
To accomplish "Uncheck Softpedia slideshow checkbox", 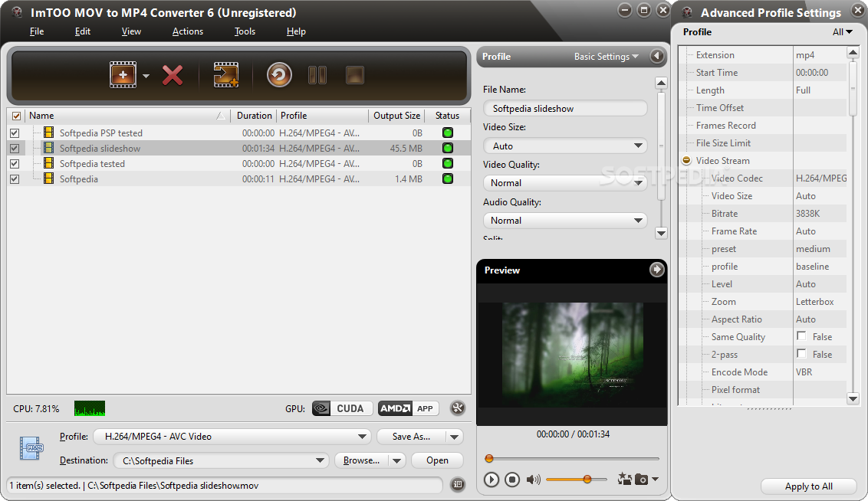I will (15, 149).
